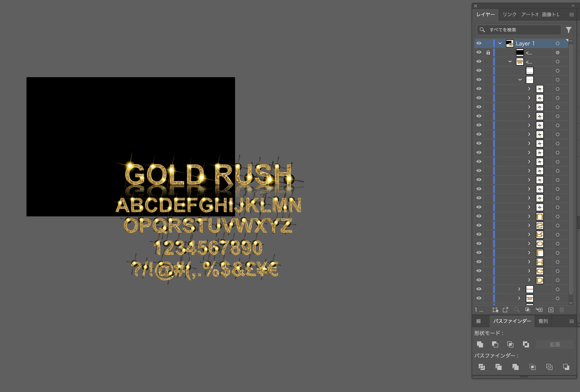Click the Exclude shape mode icon
The width and height of the screenshot is (580, 392).
526,344
